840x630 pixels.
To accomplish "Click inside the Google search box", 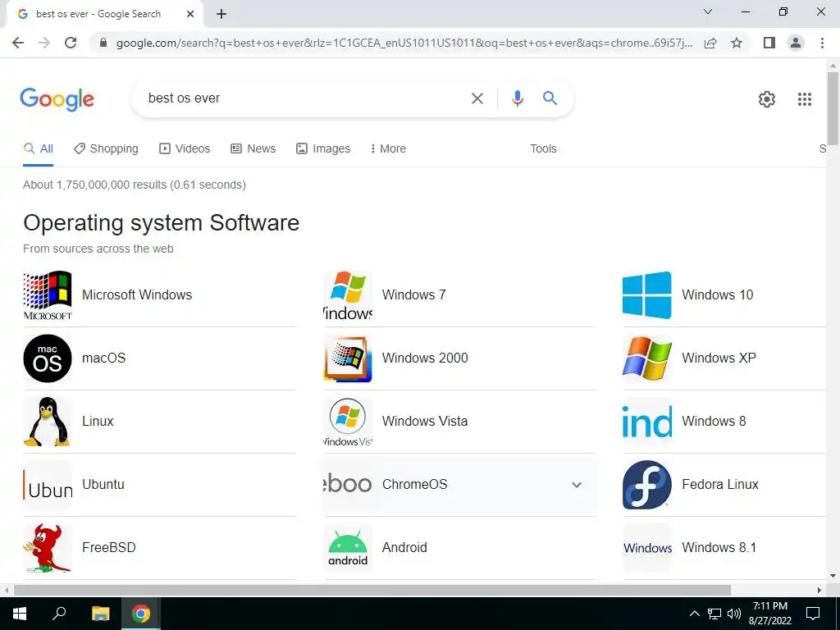I will click(x=305, y=98).
